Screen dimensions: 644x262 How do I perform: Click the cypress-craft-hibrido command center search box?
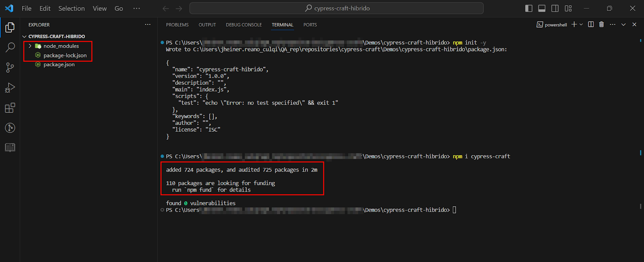coord(336,8)
